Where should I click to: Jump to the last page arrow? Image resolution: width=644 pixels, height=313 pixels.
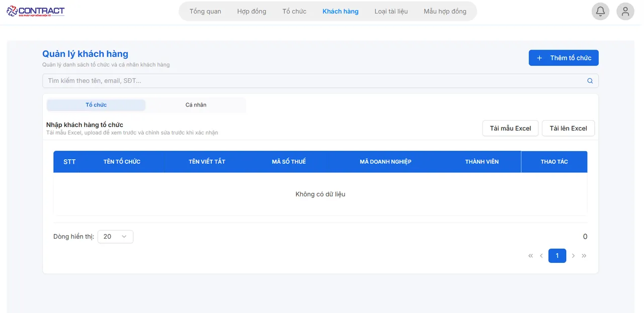point(584,256)
